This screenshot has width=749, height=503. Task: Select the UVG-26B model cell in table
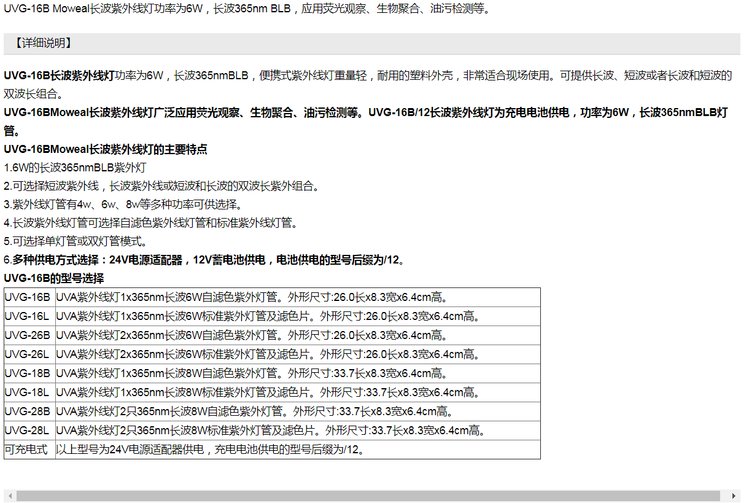pos(27,335)
